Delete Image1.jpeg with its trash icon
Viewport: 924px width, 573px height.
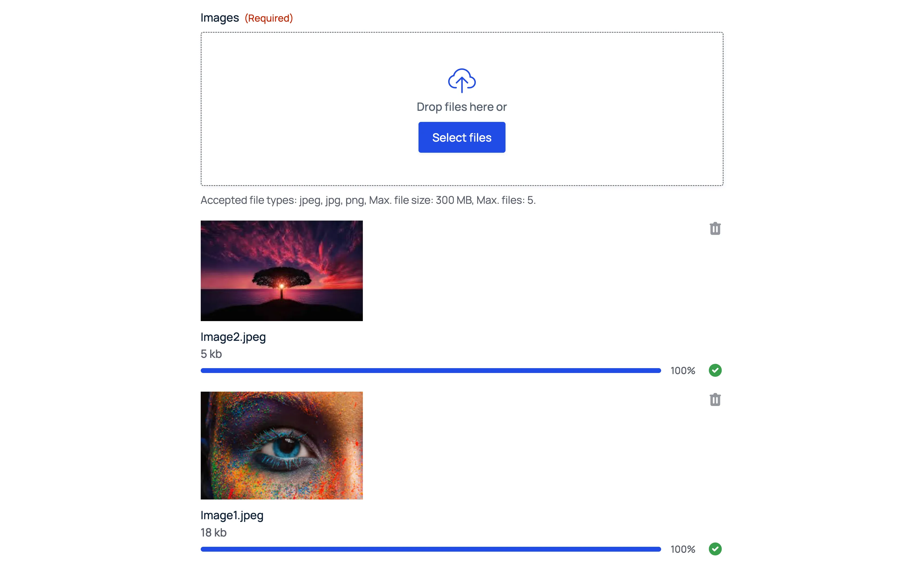pyautogui.click(x=715, y=399)
